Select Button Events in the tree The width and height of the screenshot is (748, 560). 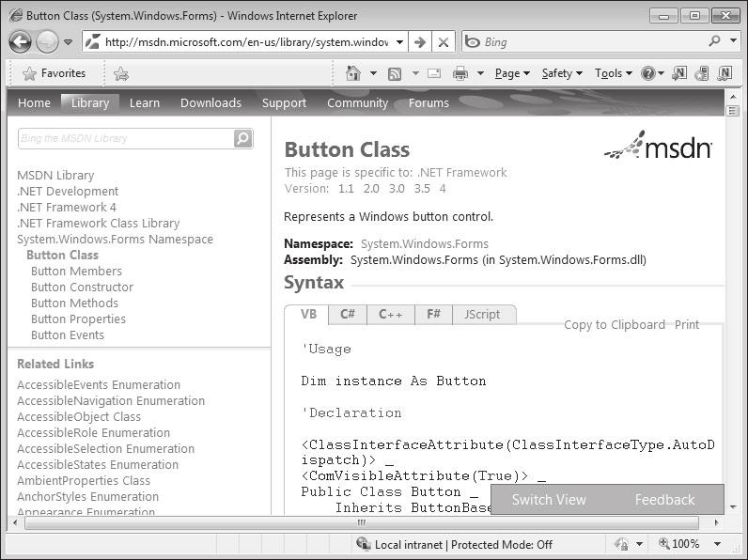tap(68, 335)
